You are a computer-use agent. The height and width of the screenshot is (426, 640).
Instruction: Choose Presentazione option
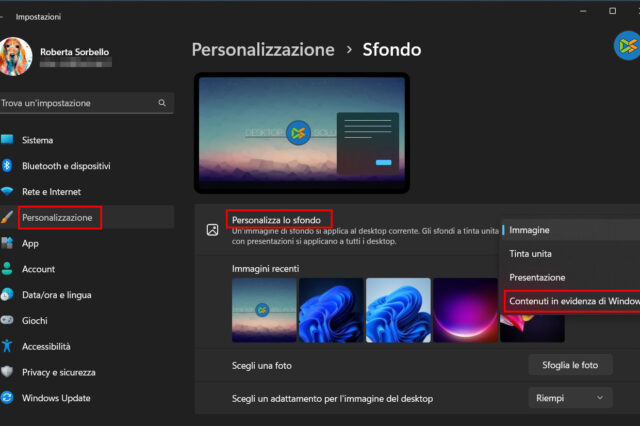tap(571, 277)
